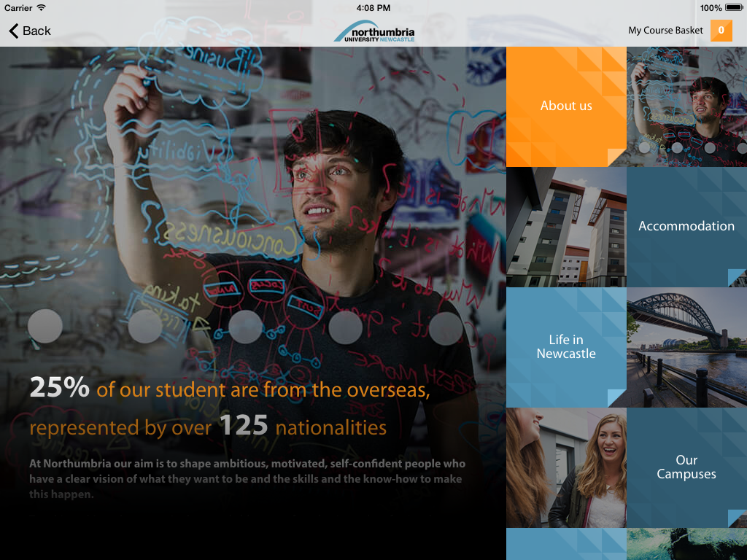Tap the Wi-Fi signal icon
747x560 pixels.
42,7
